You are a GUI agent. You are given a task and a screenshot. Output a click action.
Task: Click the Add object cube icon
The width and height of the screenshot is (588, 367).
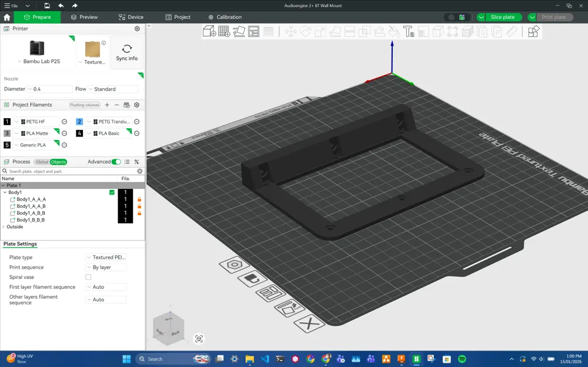pos(209,31)
